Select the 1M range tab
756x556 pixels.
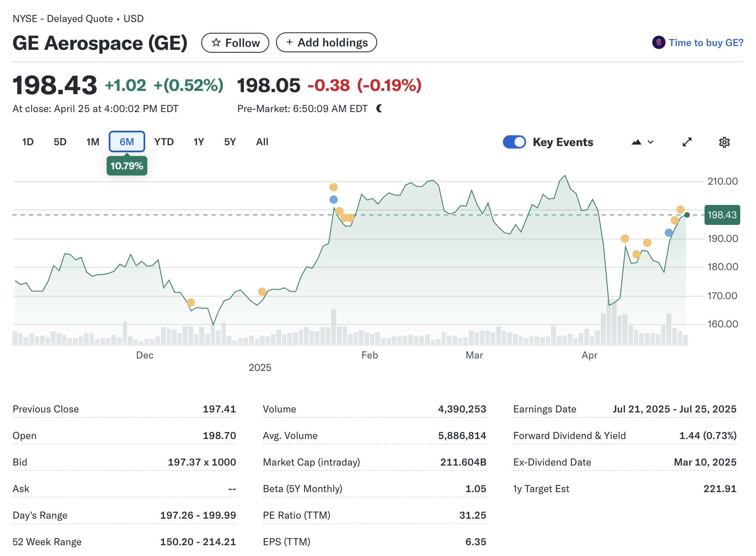click(x=93, y=142)
